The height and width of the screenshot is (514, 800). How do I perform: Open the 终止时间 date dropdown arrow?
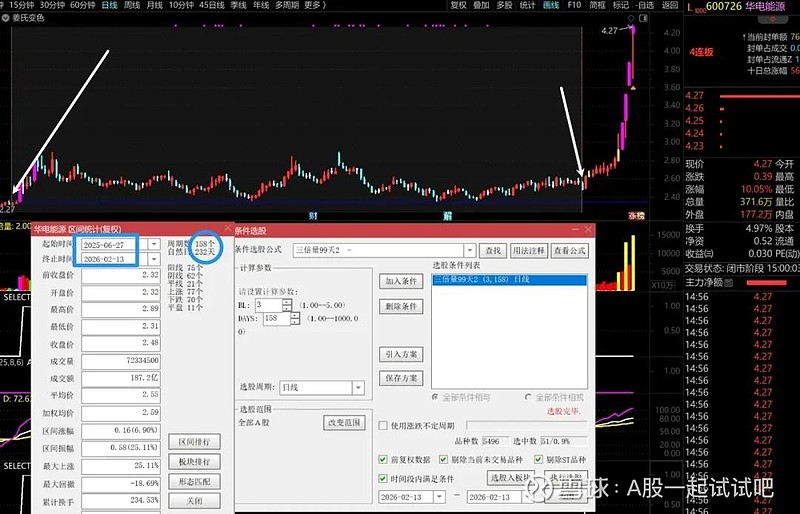tap(154, 259)
